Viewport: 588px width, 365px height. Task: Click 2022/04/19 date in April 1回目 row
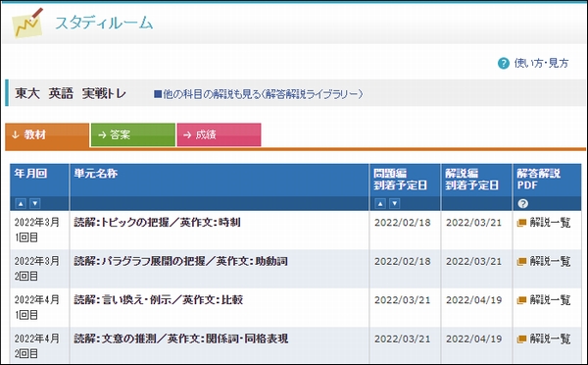point(474,300)
